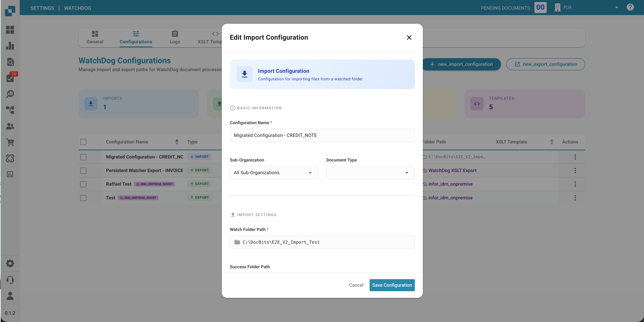Expand the Document Type dropdown
Screen dimensions: 644x322
pyautogui.click(x=370, y=173)
